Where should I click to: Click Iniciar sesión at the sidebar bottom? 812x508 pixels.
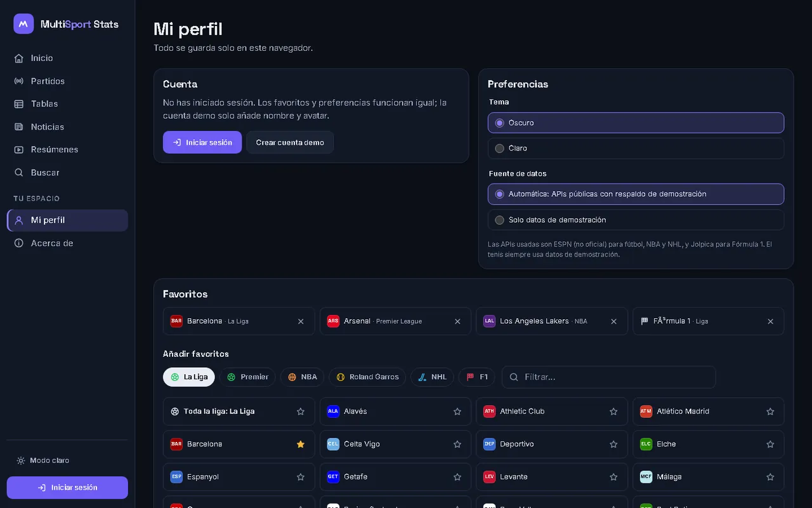coord(67,488)
